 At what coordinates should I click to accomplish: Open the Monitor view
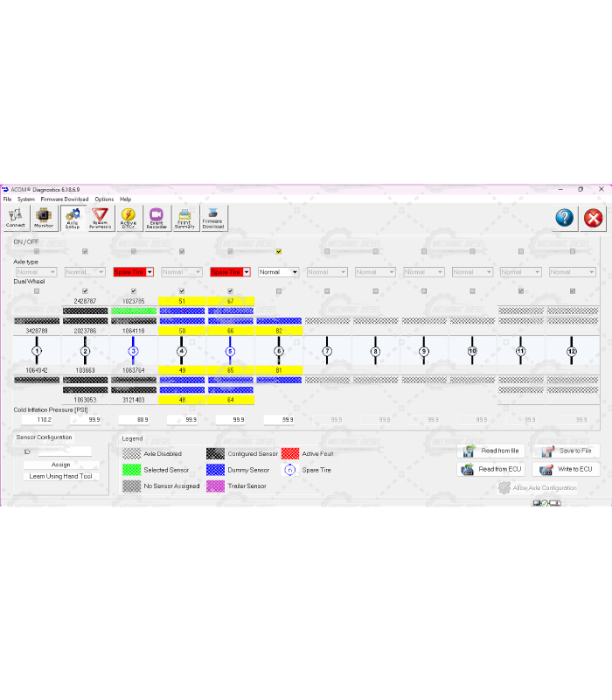coord(44,218)
